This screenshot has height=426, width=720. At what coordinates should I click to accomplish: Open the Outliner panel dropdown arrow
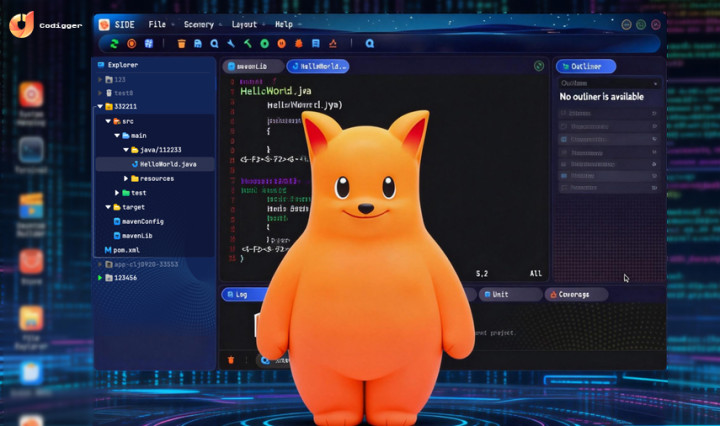(x=655, y=84)
